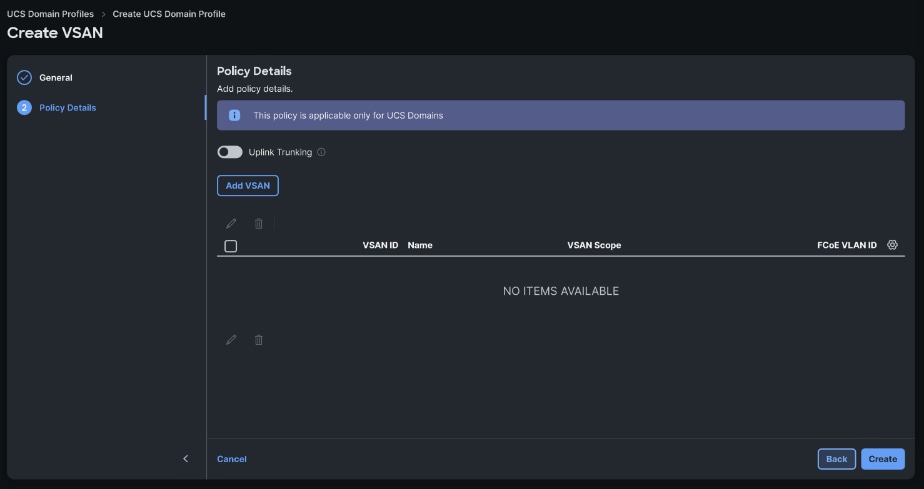Open table column settings gear icon
924x489 pixels.
point(892,245)
